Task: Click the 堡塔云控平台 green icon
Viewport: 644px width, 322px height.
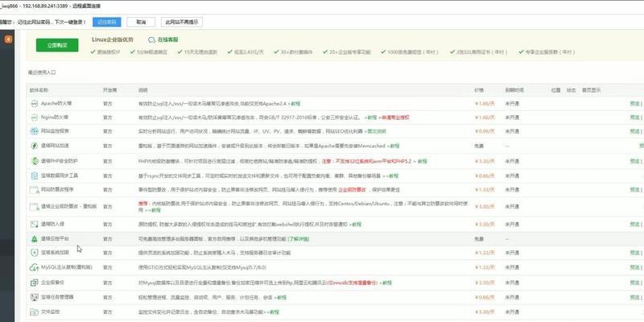Action: pos(35,238)
